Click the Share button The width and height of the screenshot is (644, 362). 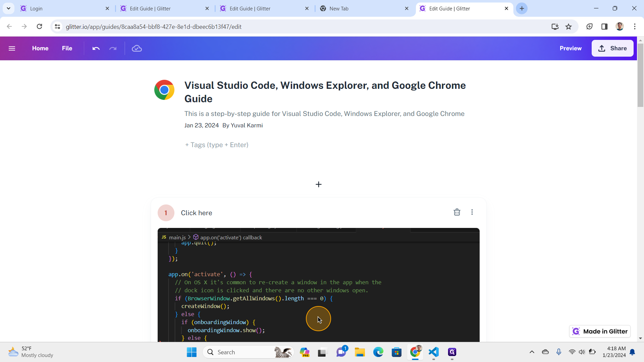pyautogui.click(x=612, y=48)
